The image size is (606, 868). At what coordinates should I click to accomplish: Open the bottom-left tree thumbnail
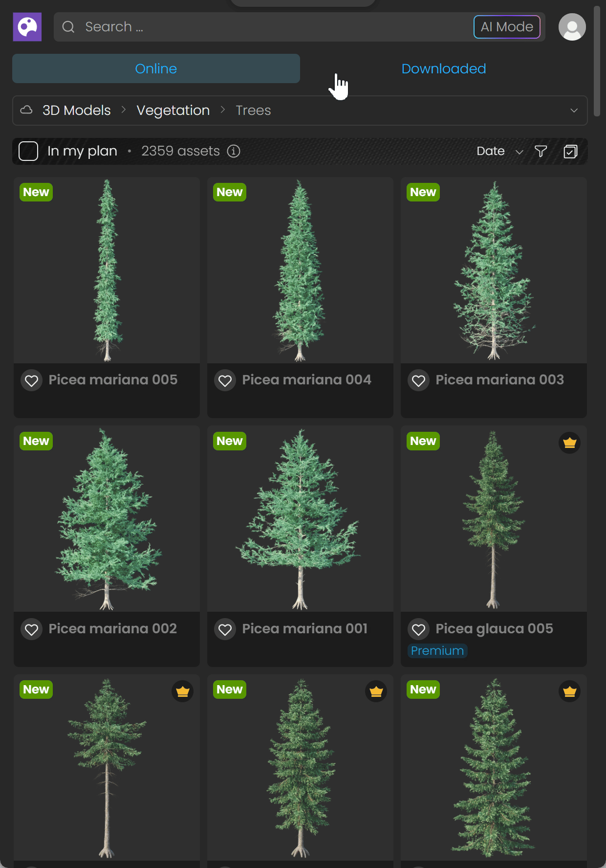107,768
